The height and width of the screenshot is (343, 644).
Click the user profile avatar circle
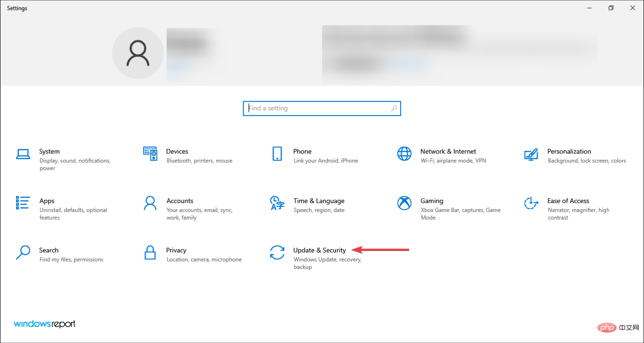138,53
